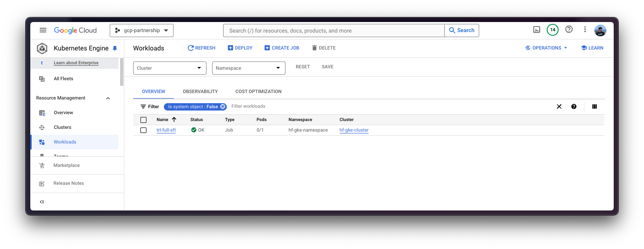Click the Refresh button
This screenshot has width=644, height=249.
pyautogui.click(x=201, y=48)
